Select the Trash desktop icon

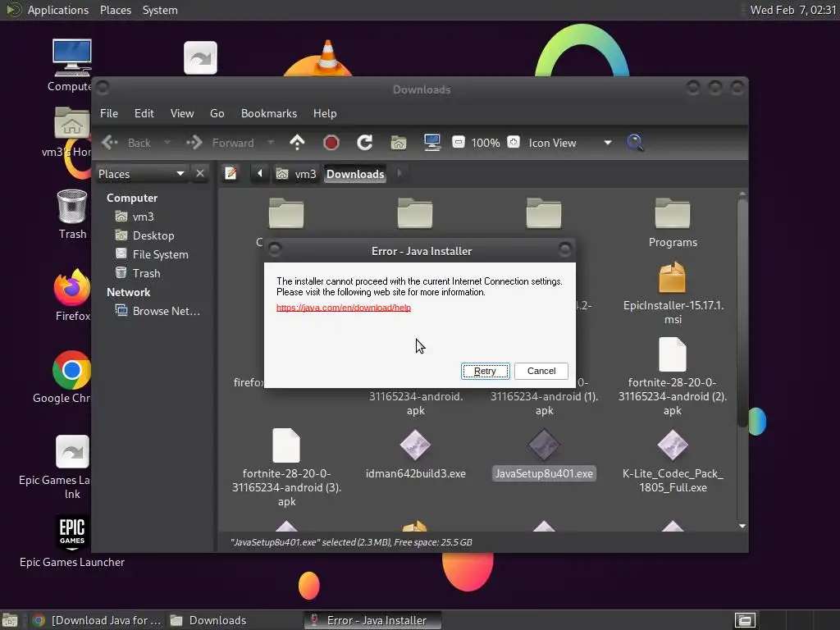click(72, 215)
